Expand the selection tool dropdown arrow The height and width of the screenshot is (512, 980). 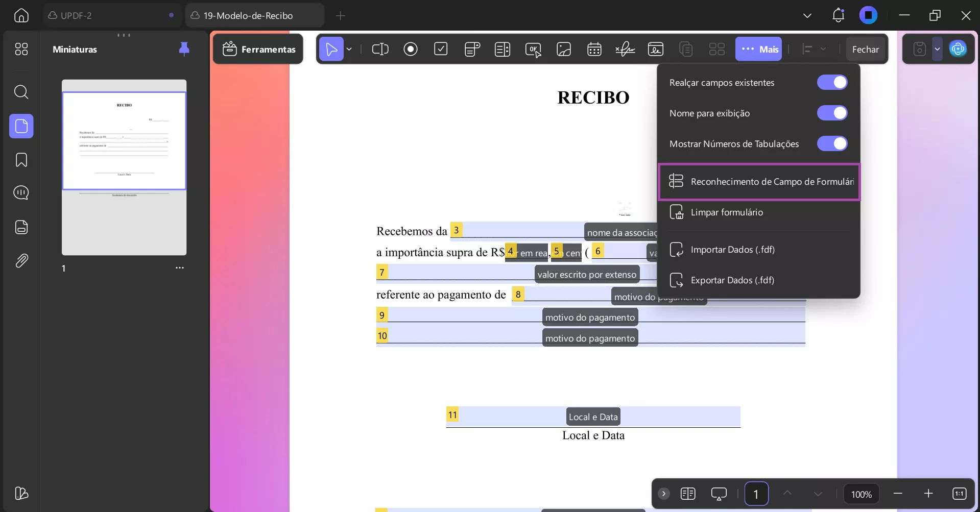click(x=349, y=49)
